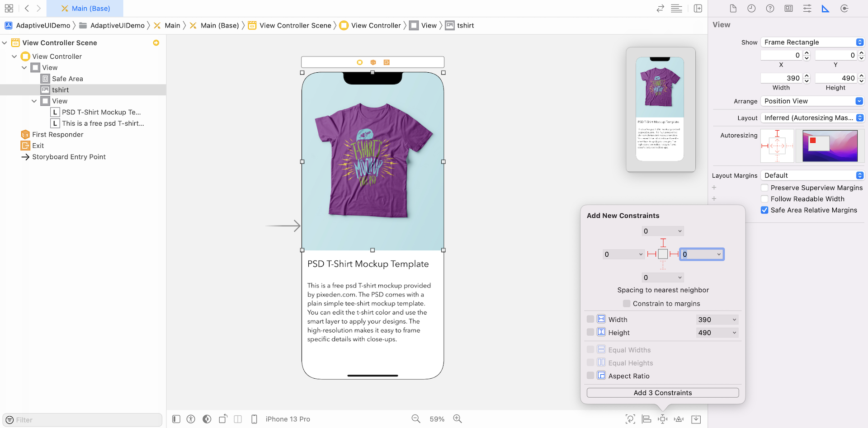Click the iPhone 13 Pro device selector
The image size is (868, 428).
[287, 419]
